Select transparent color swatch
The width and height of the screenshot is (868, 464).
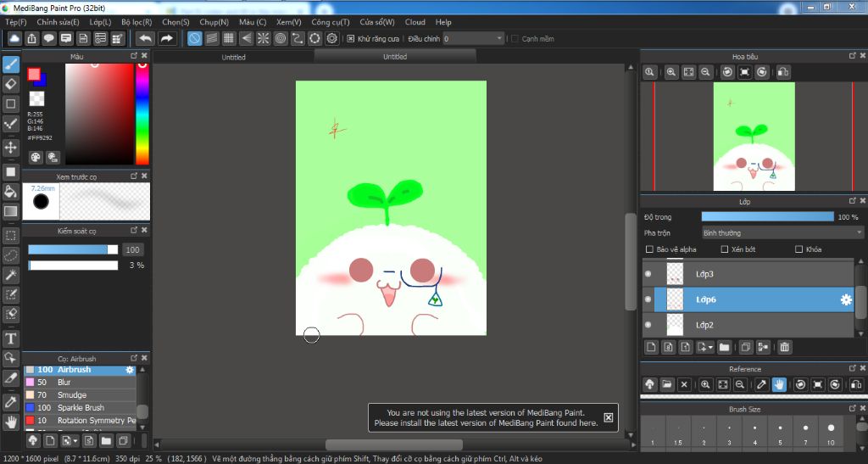pos(36,98)
